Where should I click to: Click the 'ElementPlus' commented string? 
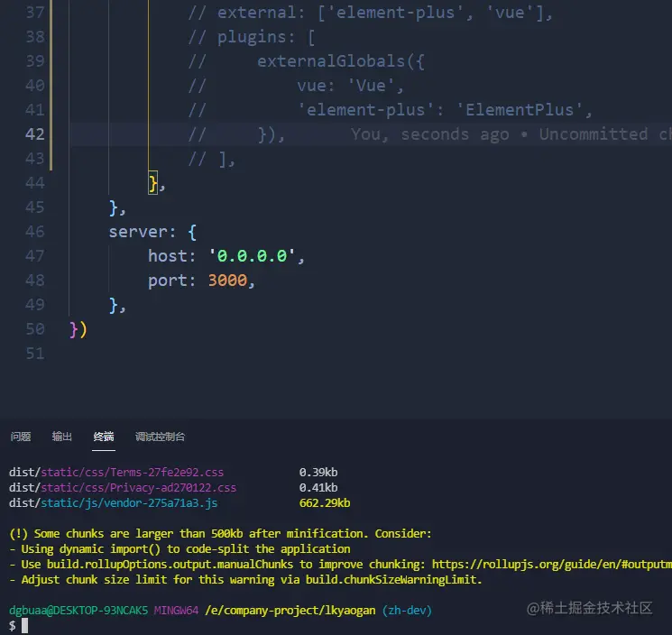coord(520,110)
